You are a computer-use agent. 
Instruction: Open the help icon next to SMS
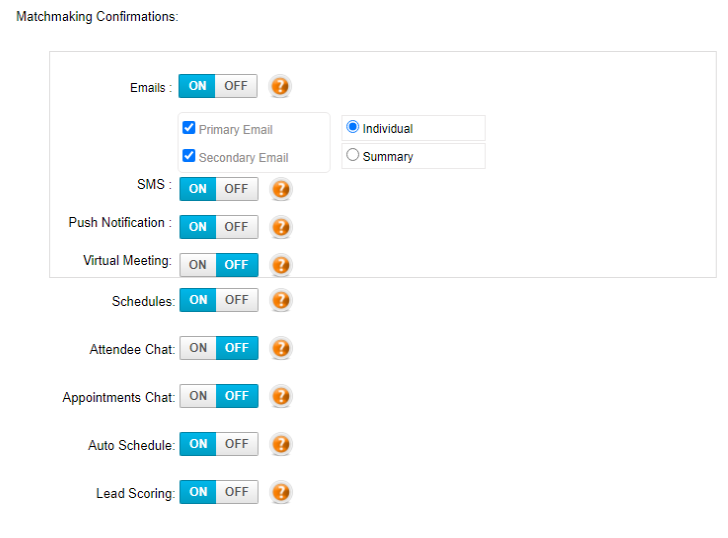281,189
